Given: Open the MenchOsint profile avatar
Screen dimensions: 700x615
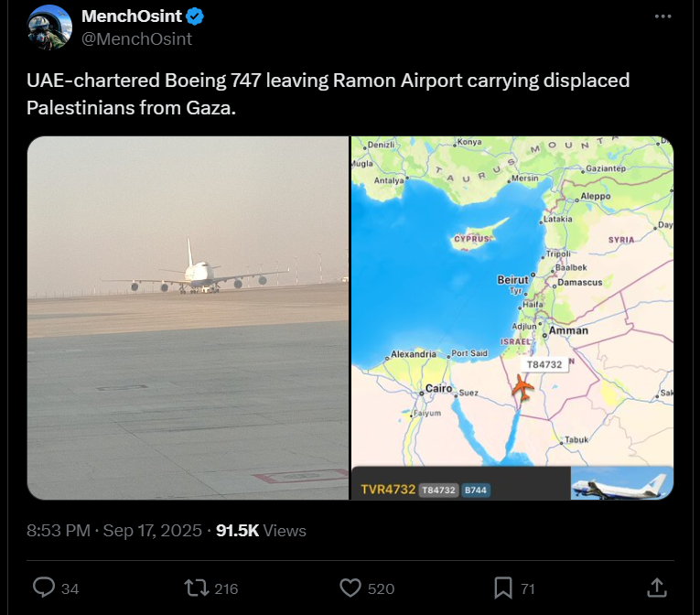Looking at the screenshot, I should 50,27.
